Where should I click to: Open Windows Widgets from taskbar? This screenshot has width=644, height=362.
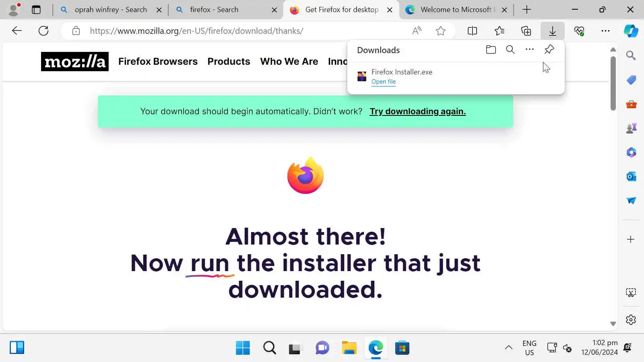17,348
